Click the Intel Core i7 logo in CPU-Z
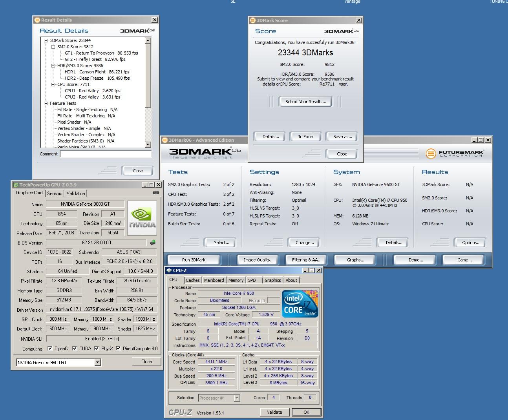This screenshot has width=508, height=420. click(x=300, y=304)
